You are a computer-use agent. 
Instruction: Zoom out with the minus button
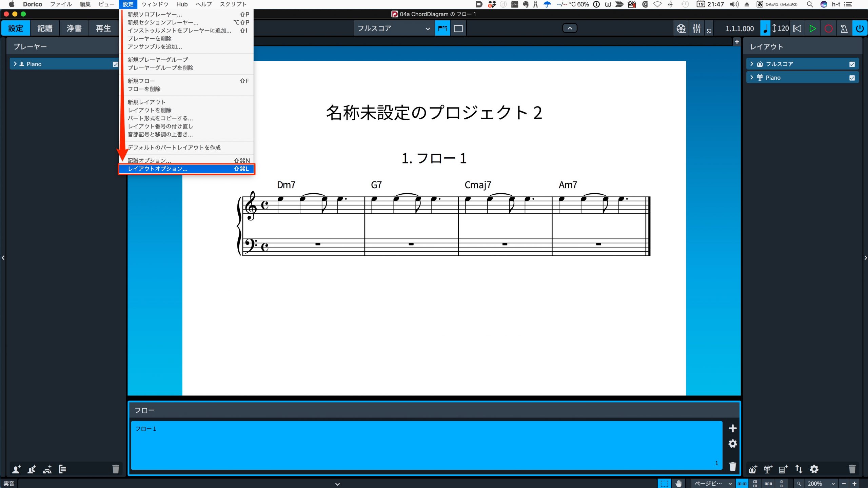pos(844,484)
